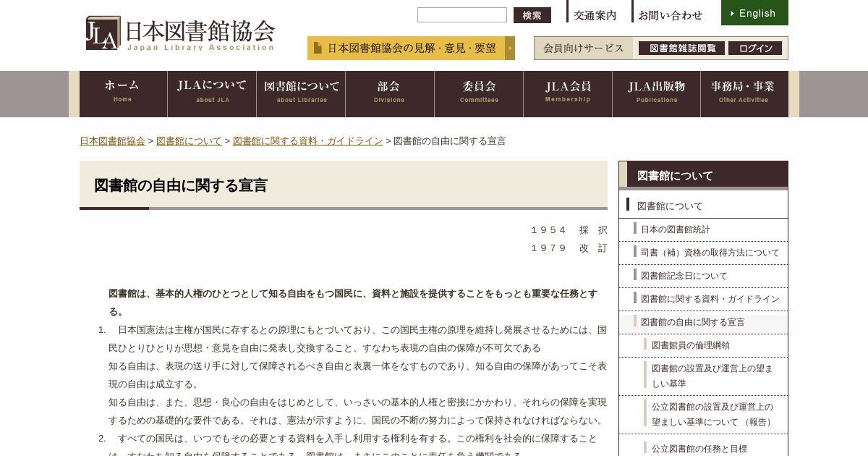The width and height of the screenshot is (868, 456).
Task: Open sidebar 図書館員の倫理綱領
Action: [703, 345]
